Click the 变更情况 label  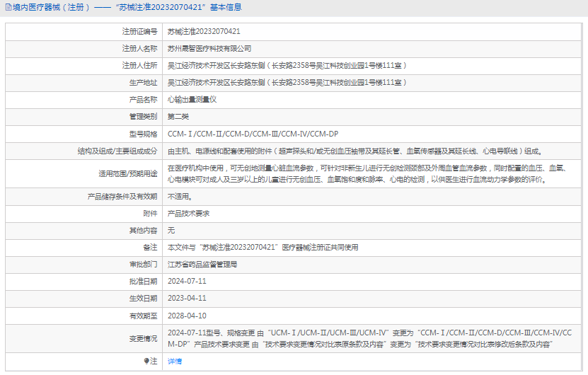pos(143,339)
